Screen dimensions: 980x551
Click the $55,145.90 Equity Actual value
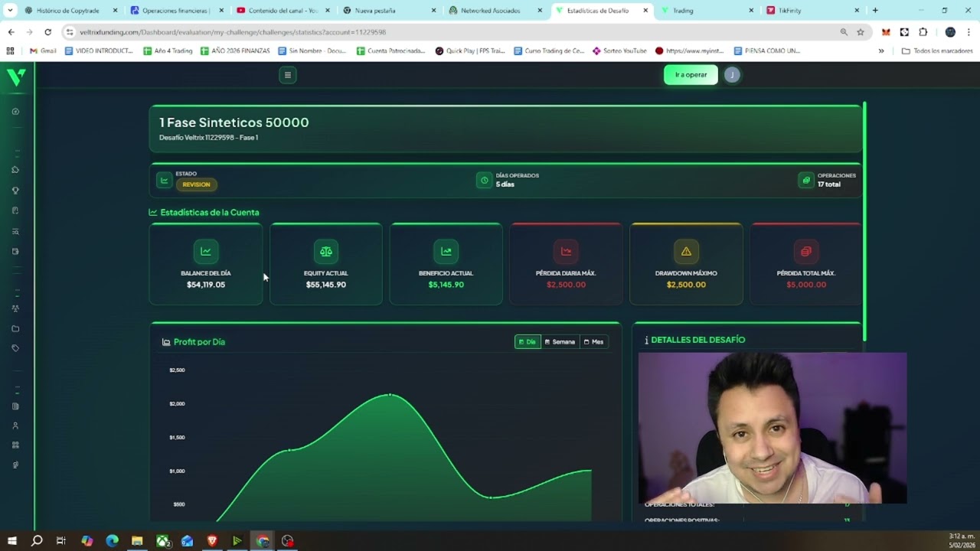[x=326, y=285]
